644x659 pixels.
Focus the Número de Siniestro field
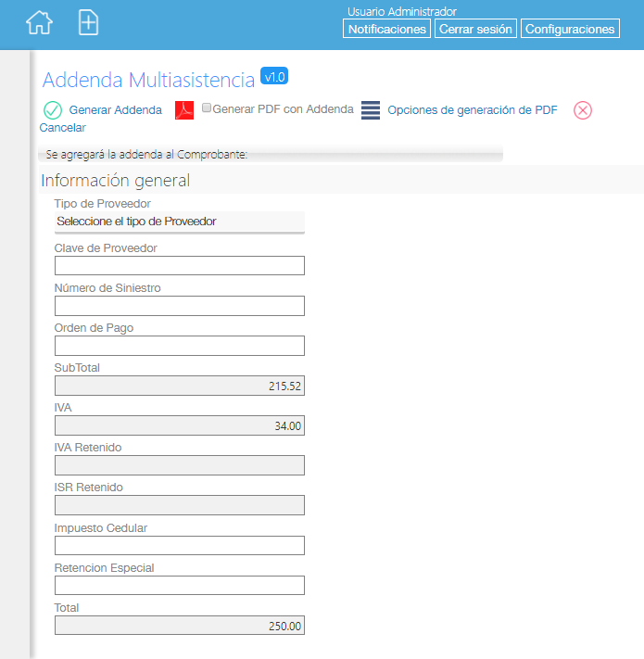(x=180, y=306)
